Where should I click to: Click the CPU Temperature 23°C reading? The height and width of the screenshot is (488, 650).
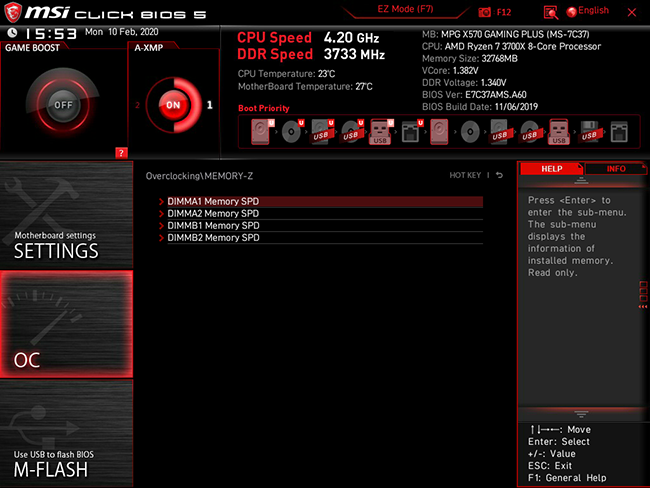click(286, 74)
